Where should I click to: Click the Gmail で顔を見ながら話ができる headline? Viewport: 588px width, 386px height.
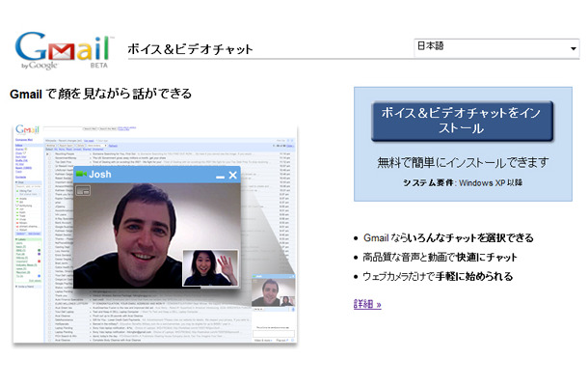(101, 94)
